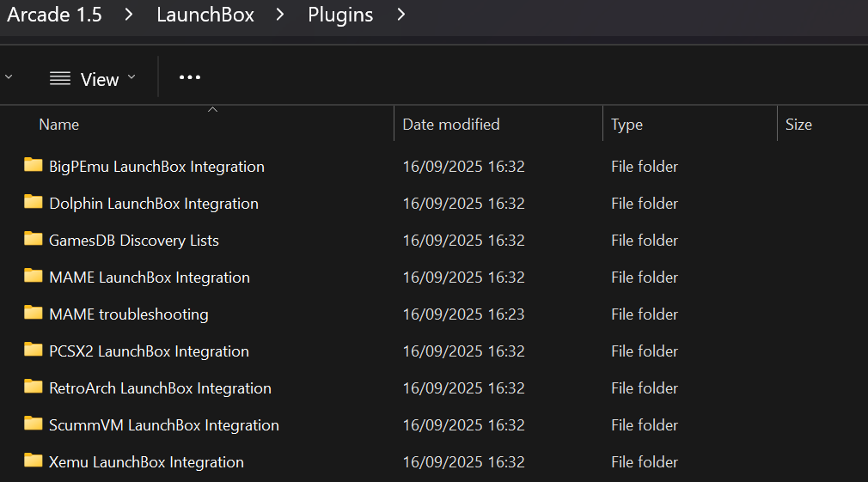Expand the chevron after LaunchBox breadcrumb

click(x=280, y=15)
